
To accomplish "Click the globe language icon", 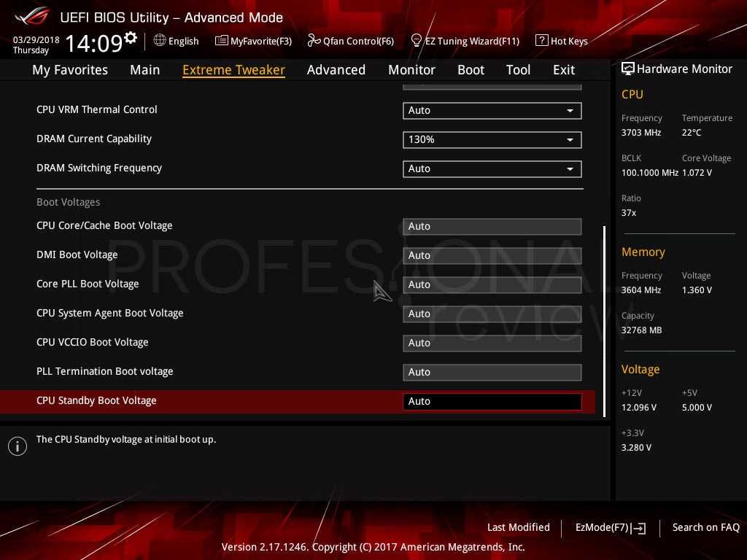I will tap(160, 41).
